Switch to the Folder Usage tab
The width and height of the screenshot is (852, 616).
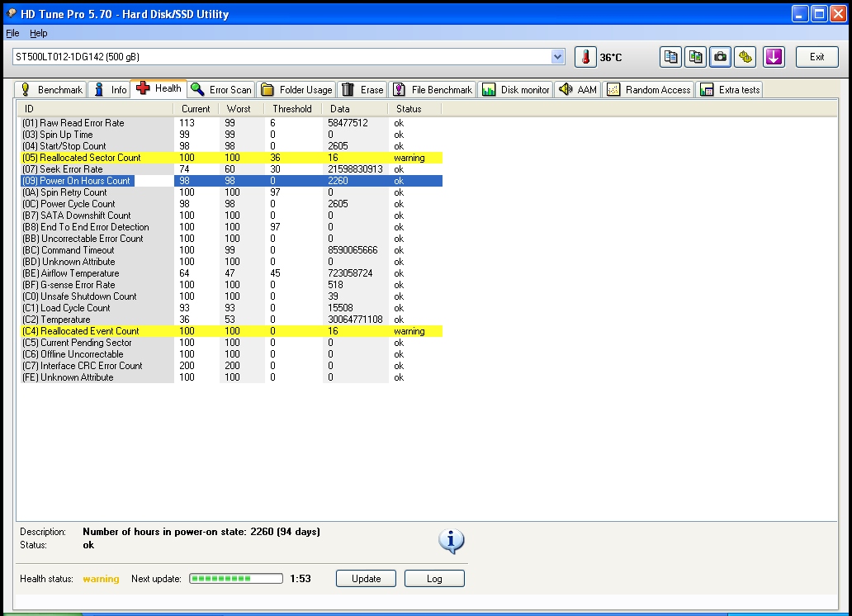(296, 90)
